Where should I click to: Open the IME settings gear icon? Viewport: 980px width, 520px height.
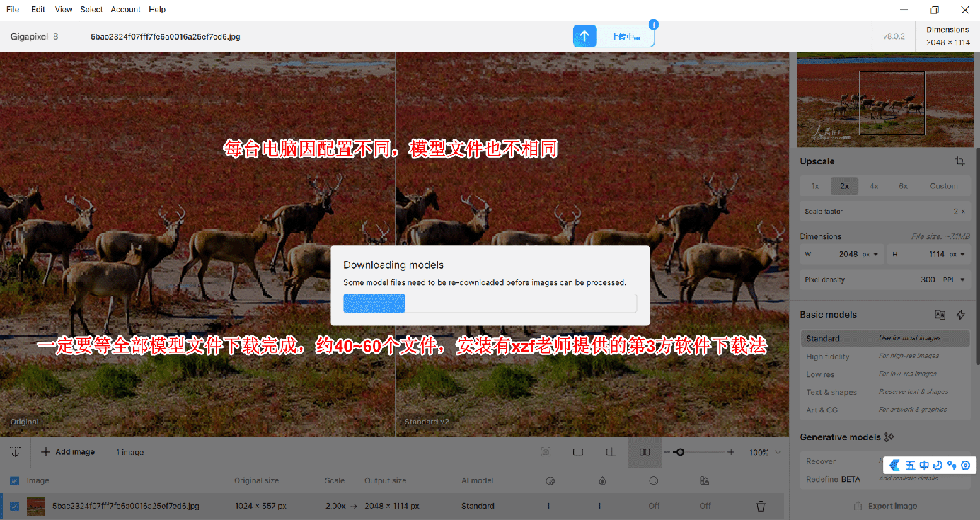click(966, 465)
